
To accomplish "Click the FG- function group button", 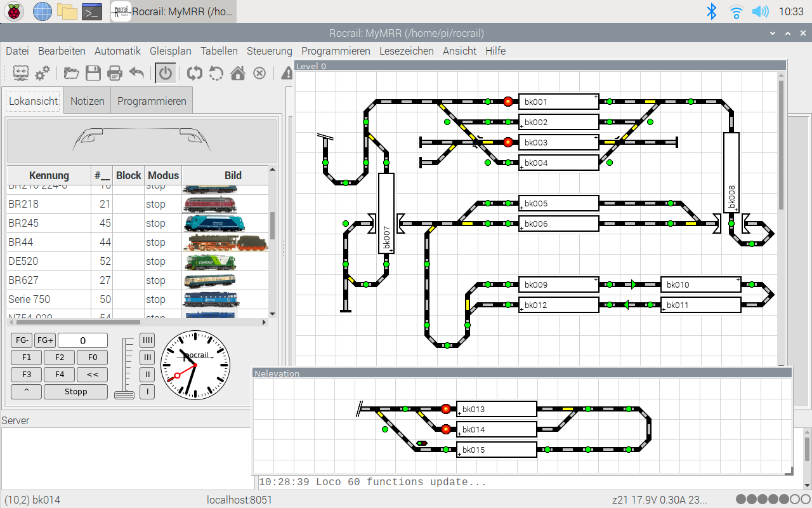I will click(22, 340).
